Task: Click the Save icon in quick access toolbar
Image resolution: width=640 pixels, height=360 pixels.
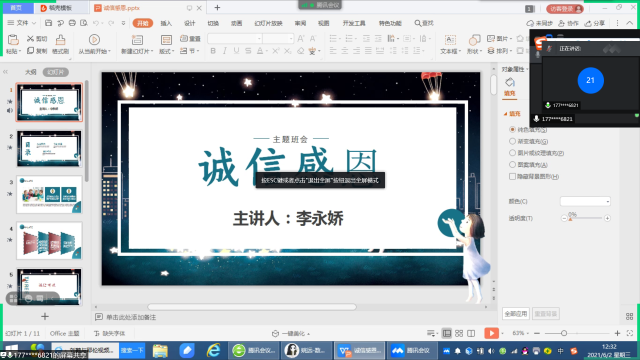Action: [x=49, y=23]
